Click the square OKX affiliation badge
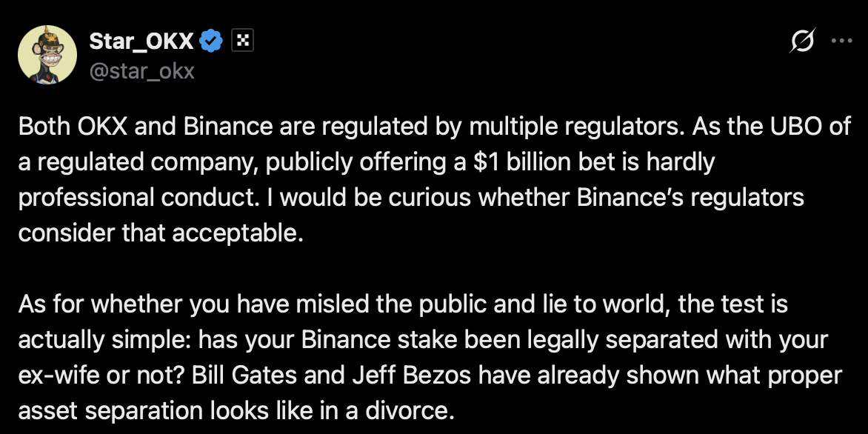The width and height of the screenshot is (868, 434). click(x=243, y=41)
